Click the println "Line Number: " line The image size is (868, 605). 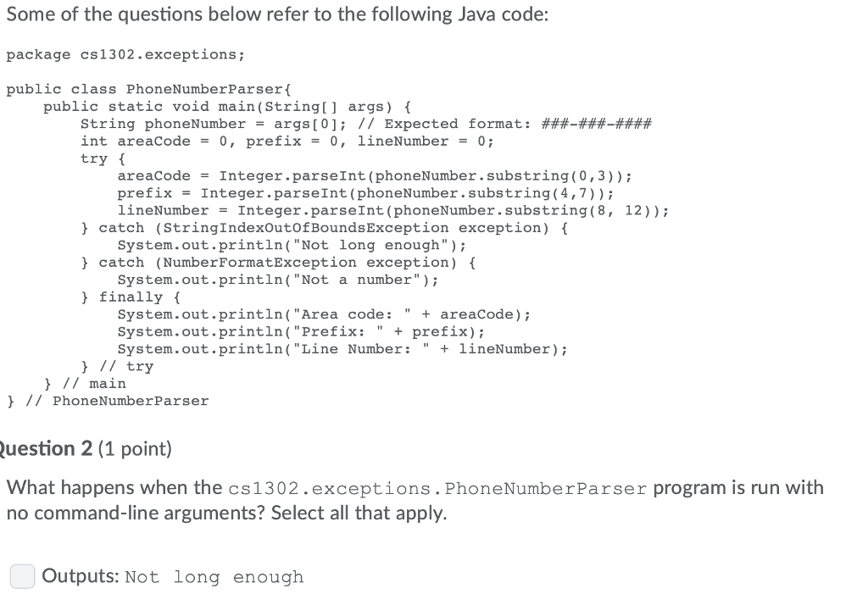(342, 349)
